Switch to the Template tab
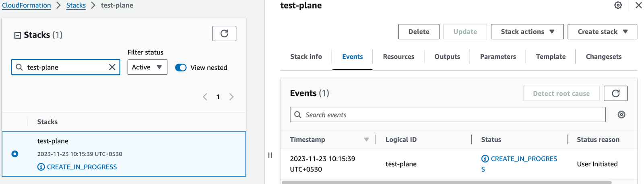644x184 pixels. point(551,56)
